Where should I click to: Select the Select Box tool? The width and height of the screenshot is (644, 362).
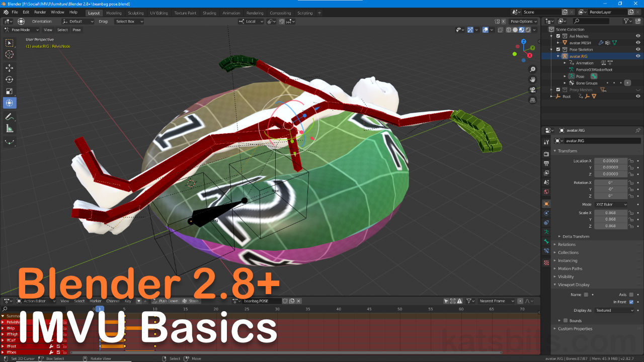pyautogui.click(x=10, y=43)
